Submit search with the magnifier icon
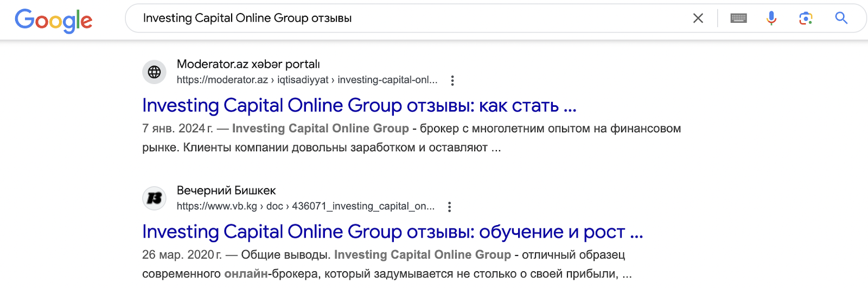Viewport: 868px width, 288px height. click(x=841, y=18)
